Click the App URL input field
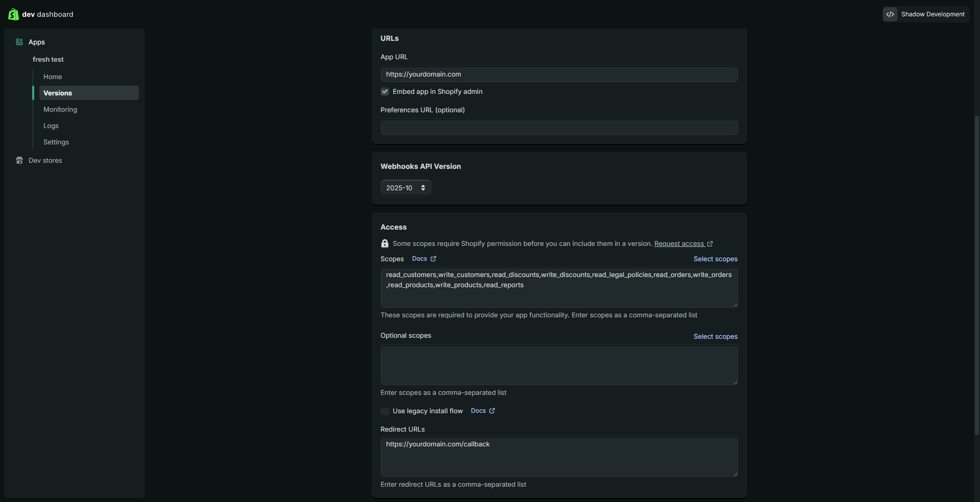 click(559, 74)
